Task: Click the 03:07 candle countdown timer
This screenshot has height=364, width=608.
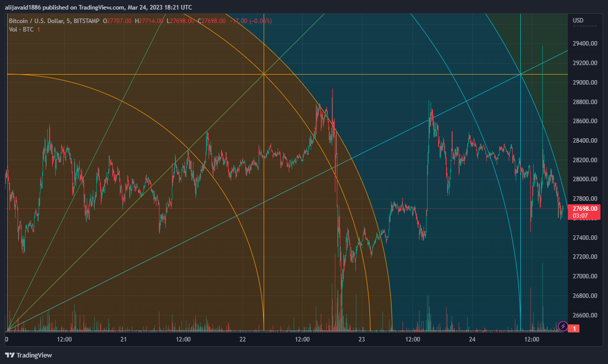Action: click(x=581, y=215)
